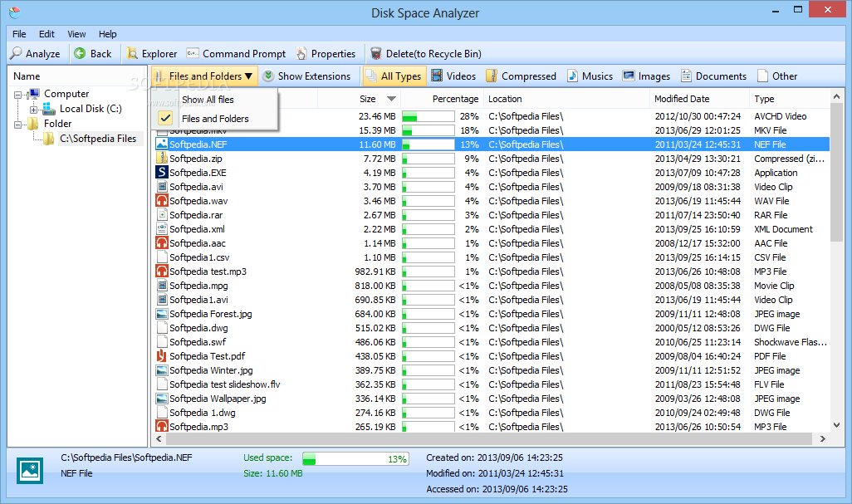Click the horizontal scrollbar left arrow
This screenshot has height=504, width=852.
159,438
